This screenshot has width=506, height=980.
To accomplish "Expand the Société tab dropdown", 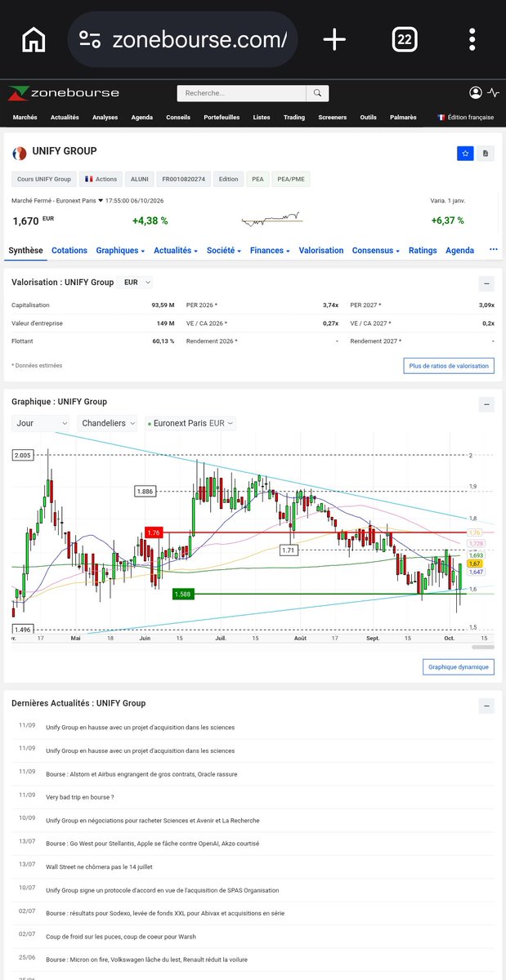I will tap(224, 251).
